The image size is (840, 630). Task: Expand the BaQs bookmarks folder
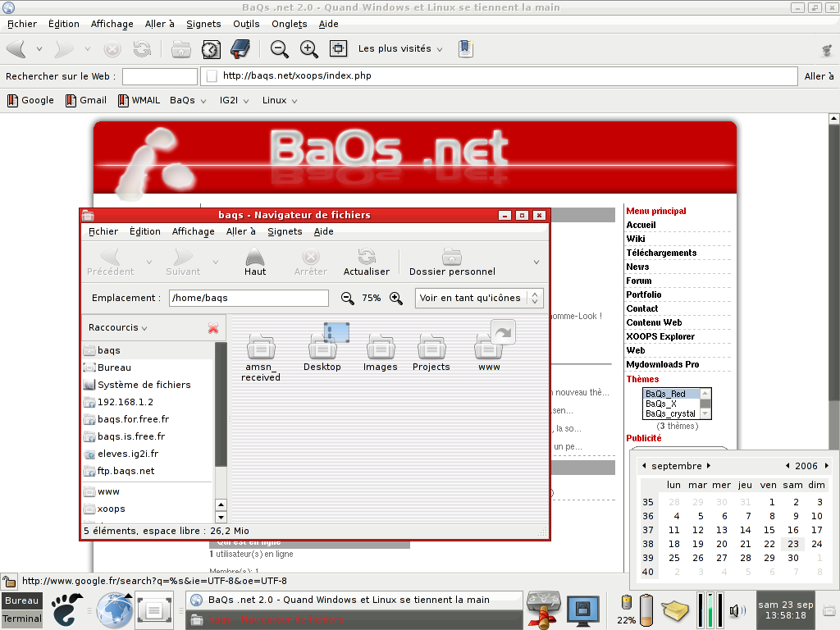[188, 100]
